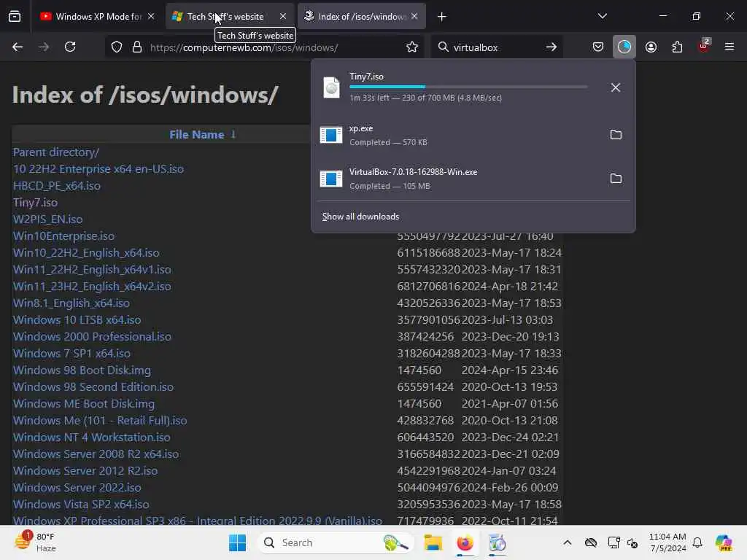Click Firefox icon in taskbar

(465, 542)
